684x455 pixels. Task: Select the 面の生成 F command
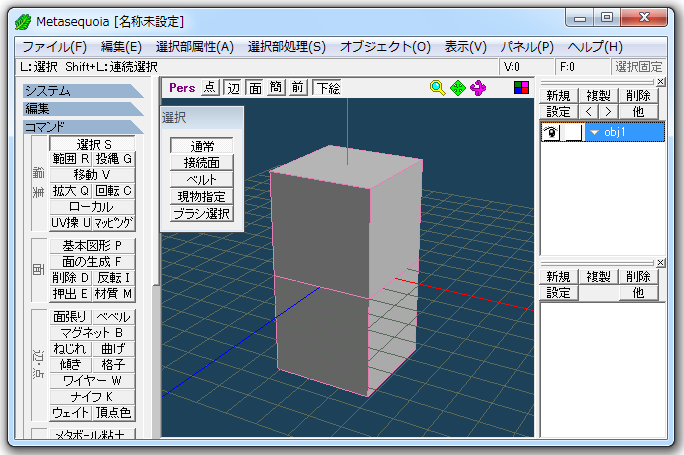[92, 262]
